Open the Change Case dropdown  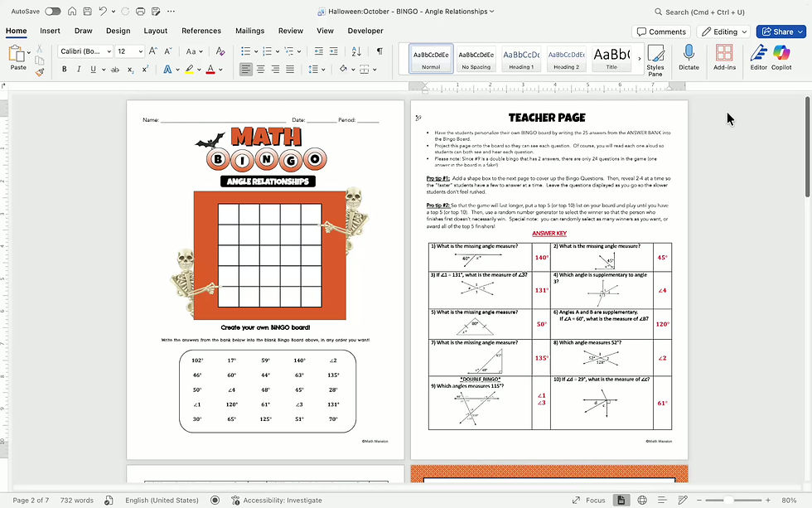click(194, 51)
